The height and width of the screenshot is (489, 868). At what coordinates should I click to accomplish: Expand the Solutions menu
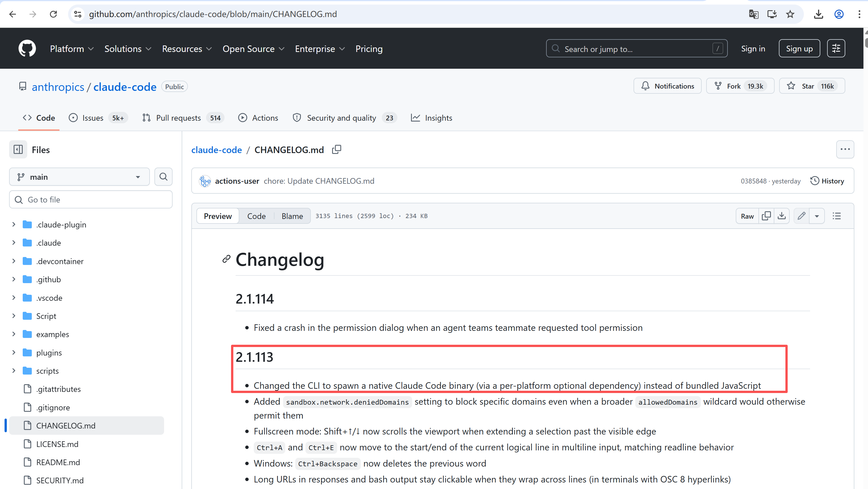(x=128, y=49)
